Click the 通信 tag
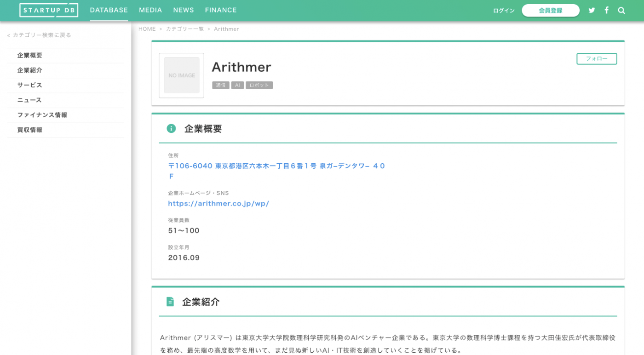644x355 pixels. 221,85
